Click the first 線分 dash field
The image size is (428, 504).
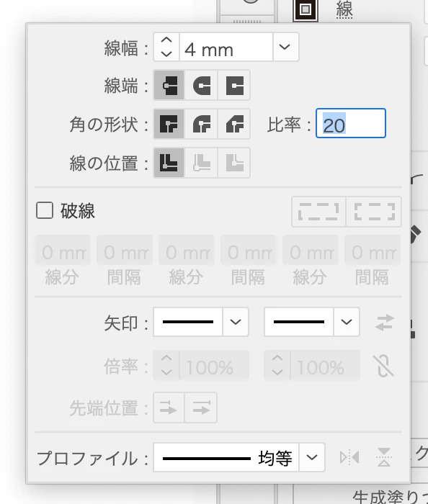(63, 251)
